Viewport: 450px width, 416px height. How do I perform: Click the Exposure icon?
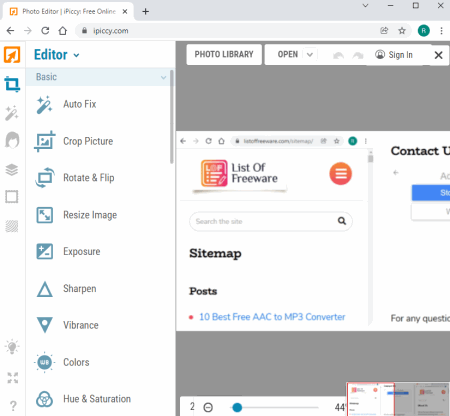click(45, 251)
